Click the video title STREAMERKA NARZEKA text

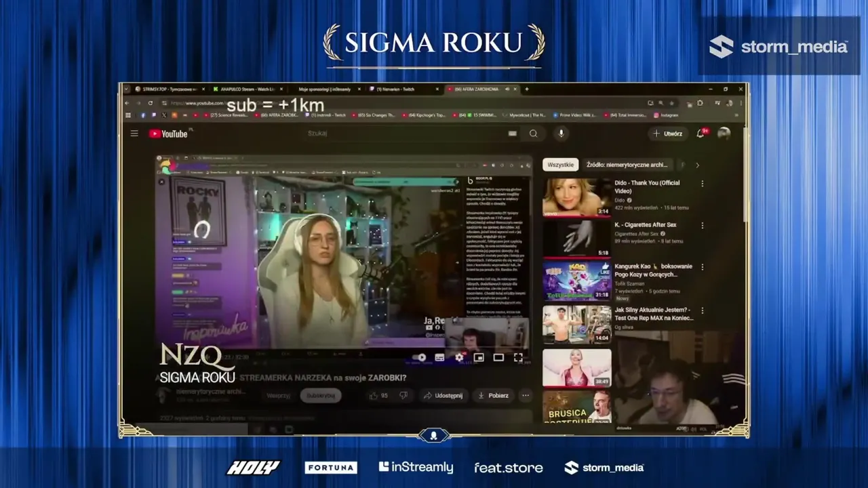coord(323,378)
